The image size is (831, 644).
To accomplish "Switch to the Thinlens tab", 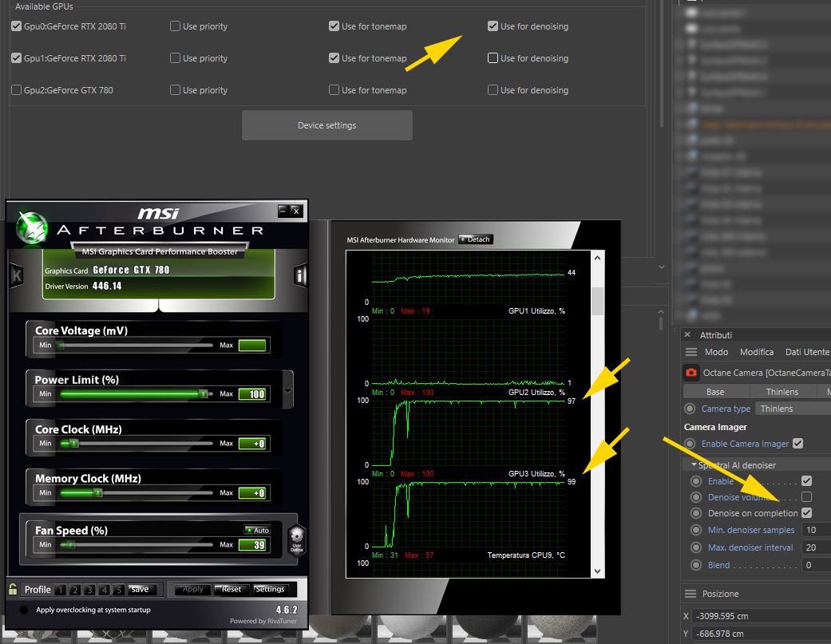I will [x=782, y=391].
